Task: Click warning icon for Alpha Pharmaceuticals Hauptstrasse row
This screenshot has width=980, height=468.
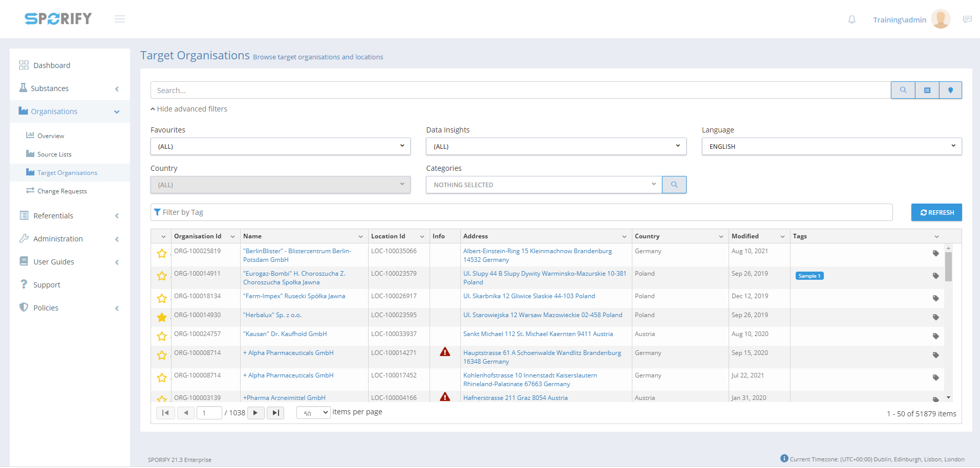Action: pos(445,352)
